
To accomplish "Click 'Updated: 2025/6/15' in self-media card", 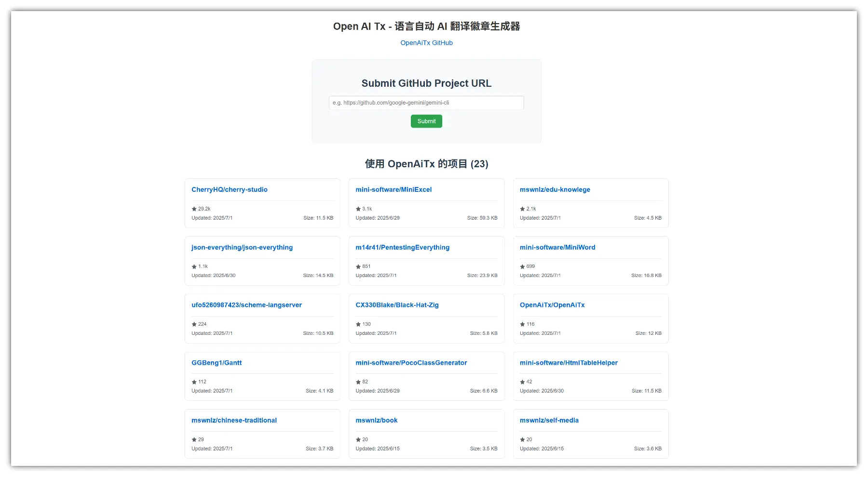I will pyautogui.click(x=542, y=449).
